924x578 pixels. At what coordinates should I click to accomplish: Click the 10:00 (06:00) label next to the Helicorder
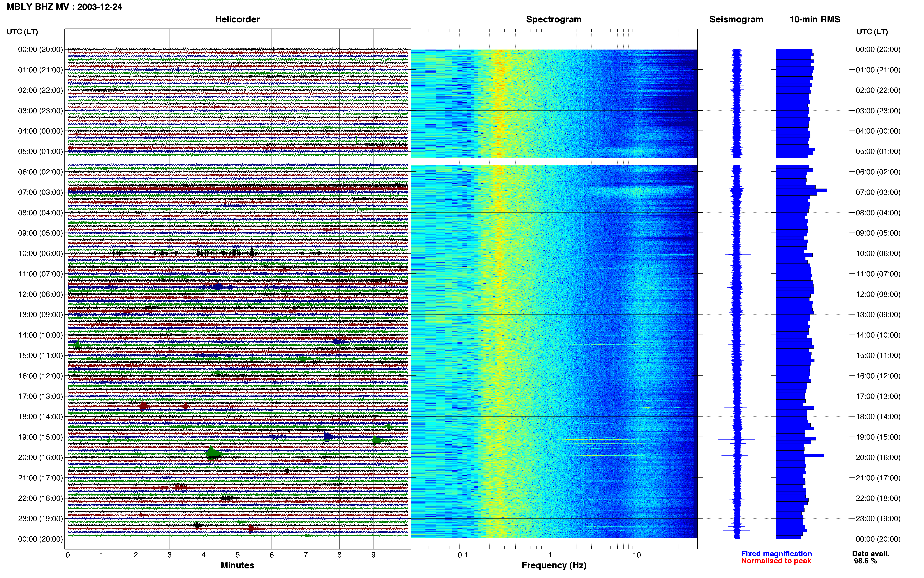point(41,253)
